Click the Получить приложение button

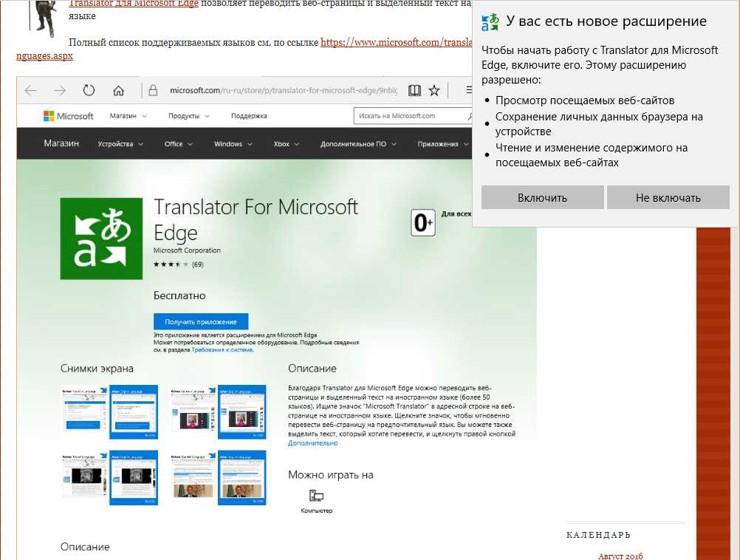(x=199, y=321)
